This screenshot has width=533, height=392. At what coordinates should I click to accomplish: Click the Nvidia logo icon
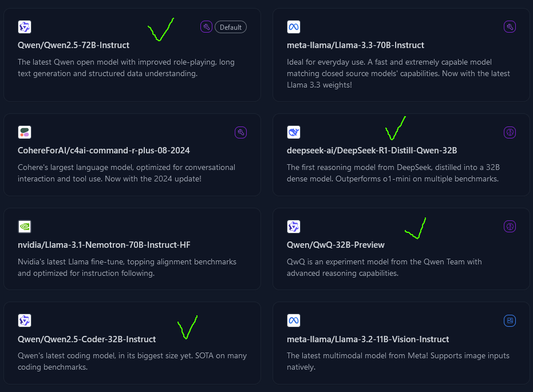click(x=25, y=227)
